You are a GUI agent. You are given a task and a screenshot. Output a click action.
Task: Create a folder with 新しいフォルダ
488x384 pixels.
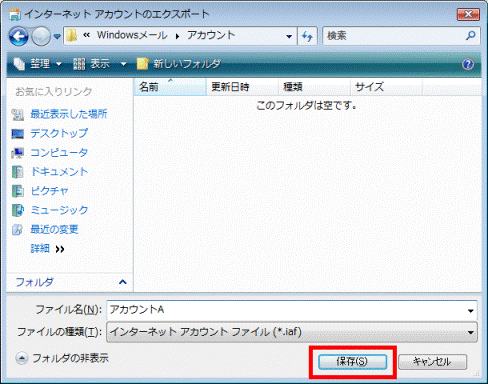click(x=179, y=64)
